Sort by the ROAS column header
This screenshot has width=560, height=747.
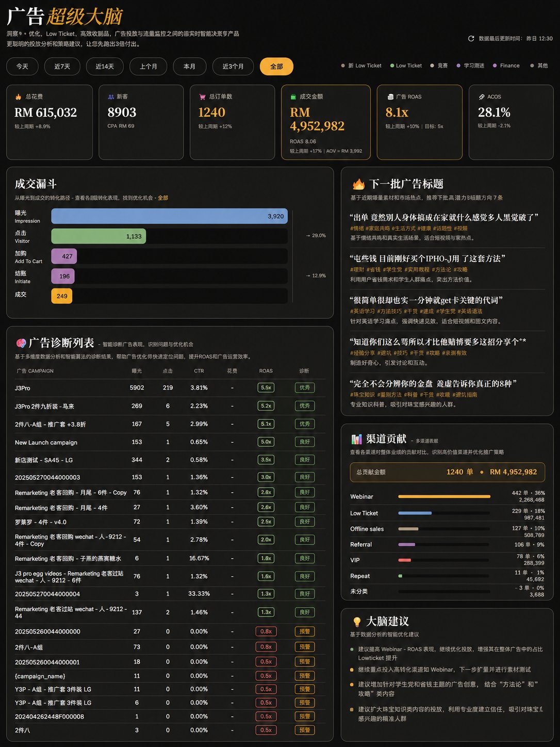[266, 371]
